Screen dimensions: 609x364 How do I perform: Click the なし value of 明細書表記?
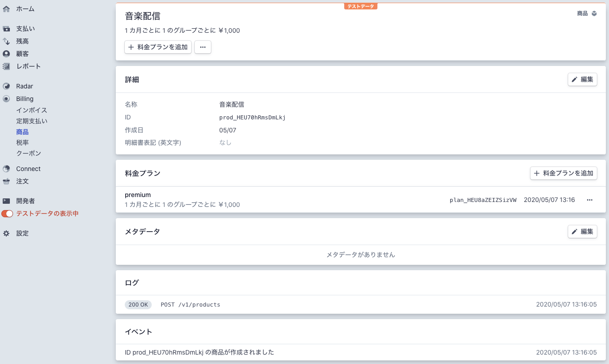coord(225,143)
